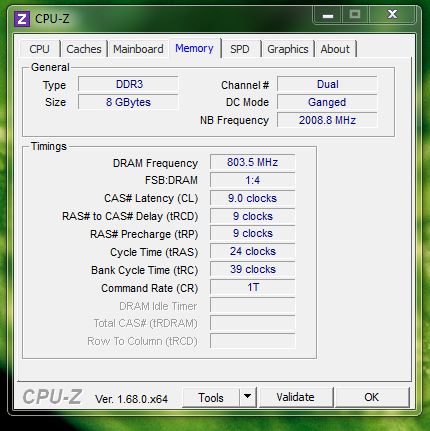Click the DRAM Frequency label

[x=155, y=163]
